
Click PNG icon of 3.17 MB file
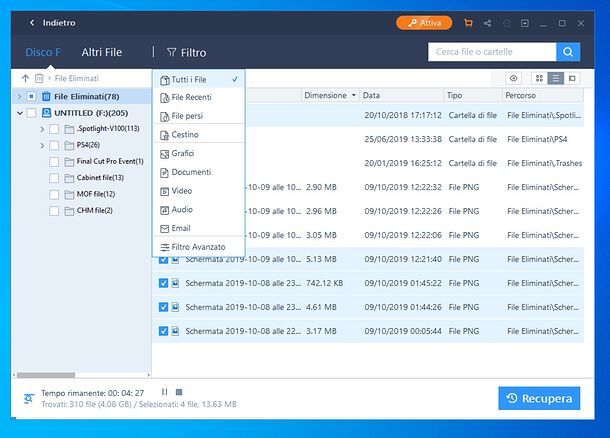coord(175,331)
